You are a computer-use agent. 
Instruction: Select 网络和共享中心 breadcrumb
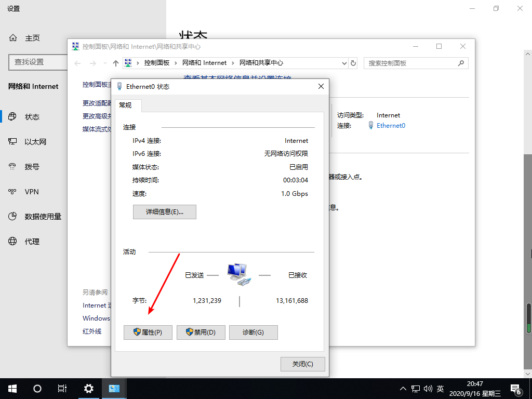click(x=261, y=63)
